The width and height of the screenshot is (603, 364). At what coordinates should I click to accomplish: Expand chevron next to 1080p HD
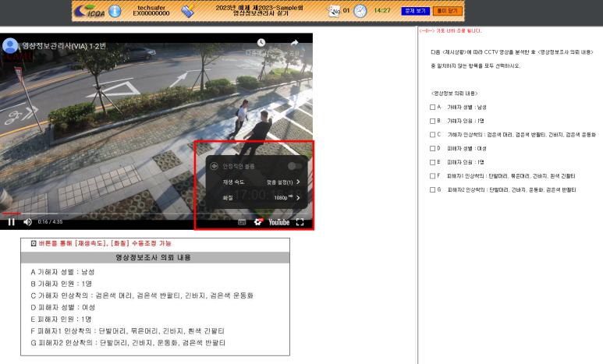point(298,197)
